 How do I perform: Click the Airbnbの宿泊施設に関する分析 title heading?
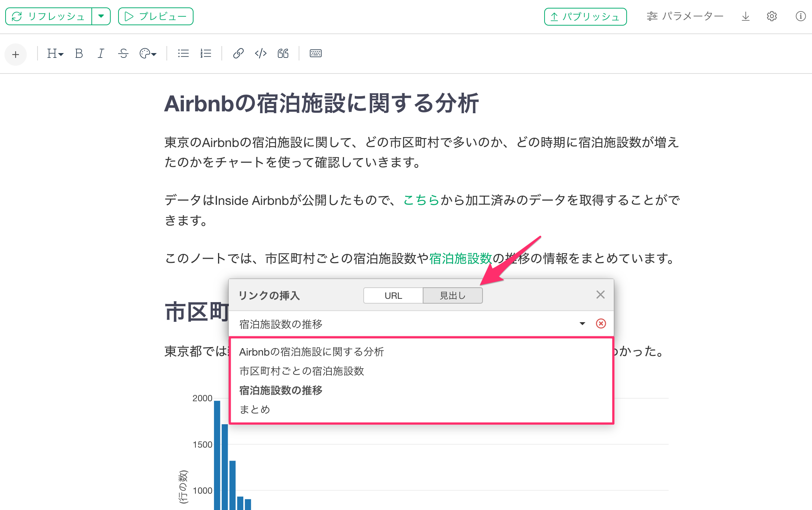pos(322,104)
